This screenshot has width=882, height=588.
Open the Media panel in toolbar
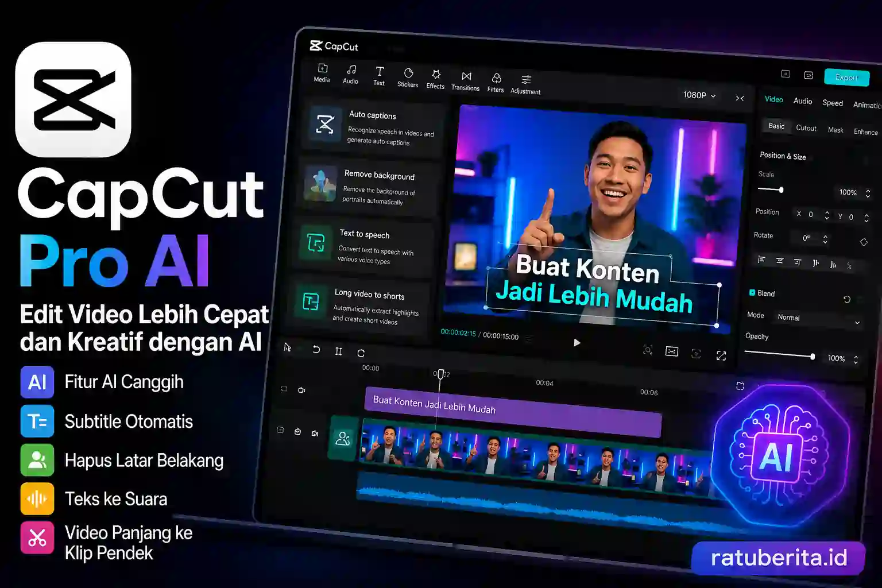[322, 73]
